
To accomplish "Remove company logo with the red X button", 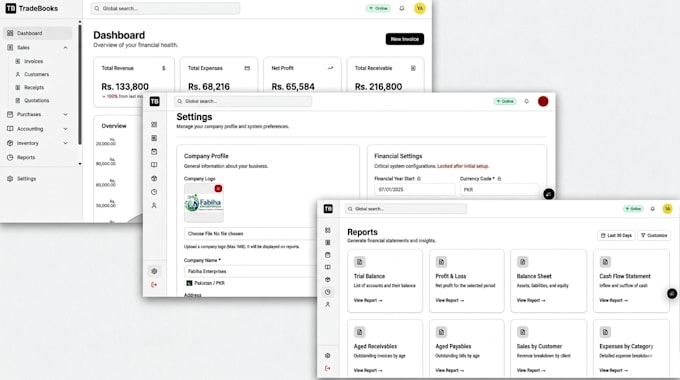I will point(218,189).
